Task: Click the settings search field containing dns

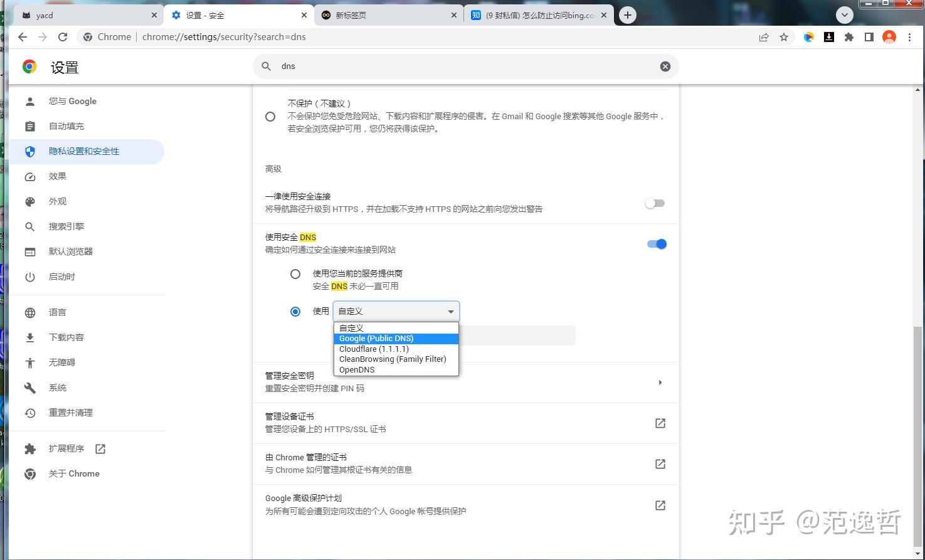Action: [466, 66]
